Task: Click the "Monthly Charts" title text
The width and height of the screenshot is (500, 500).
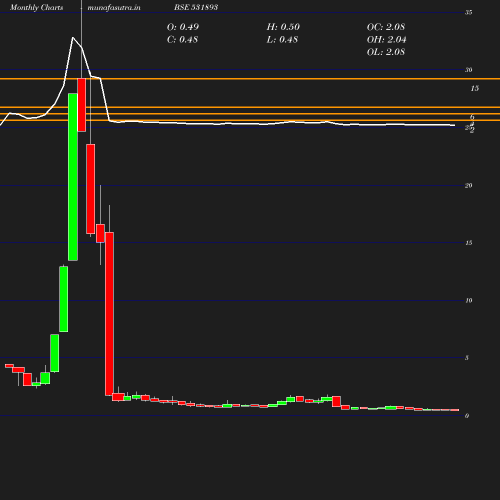Action: 36,7
